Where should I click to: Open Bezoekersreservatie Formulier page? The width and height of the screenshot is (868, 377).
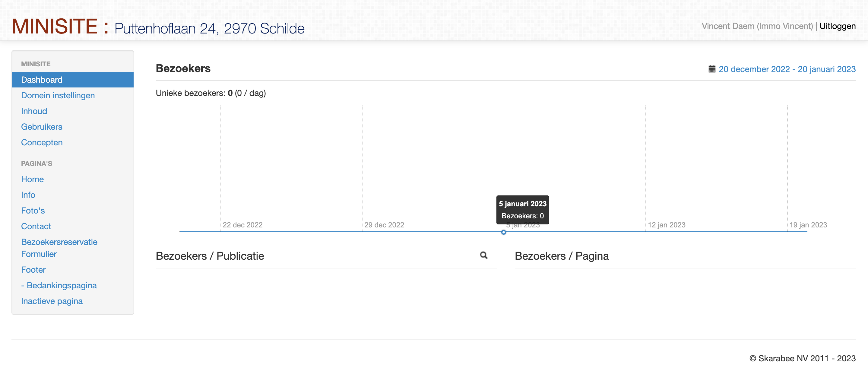coord(59,248)
